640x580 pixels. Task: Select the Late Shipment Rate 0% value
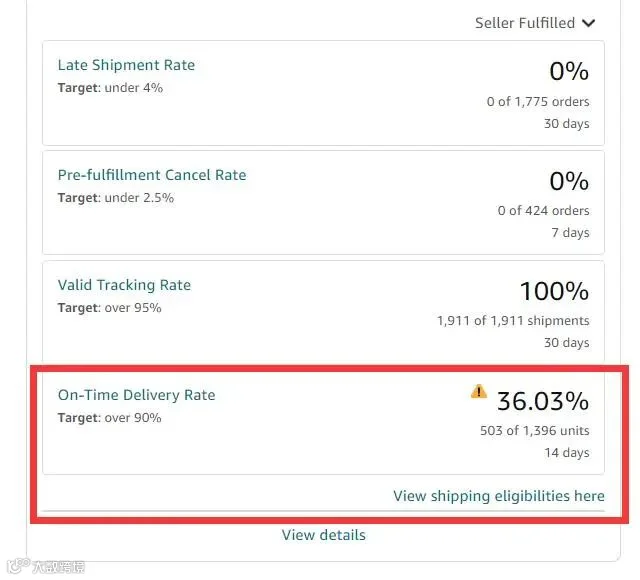pos(569,71)
